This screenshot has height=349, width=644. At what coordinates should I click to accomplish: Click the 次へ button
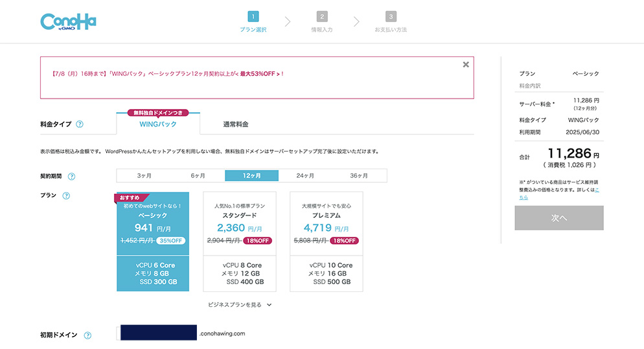559,218
